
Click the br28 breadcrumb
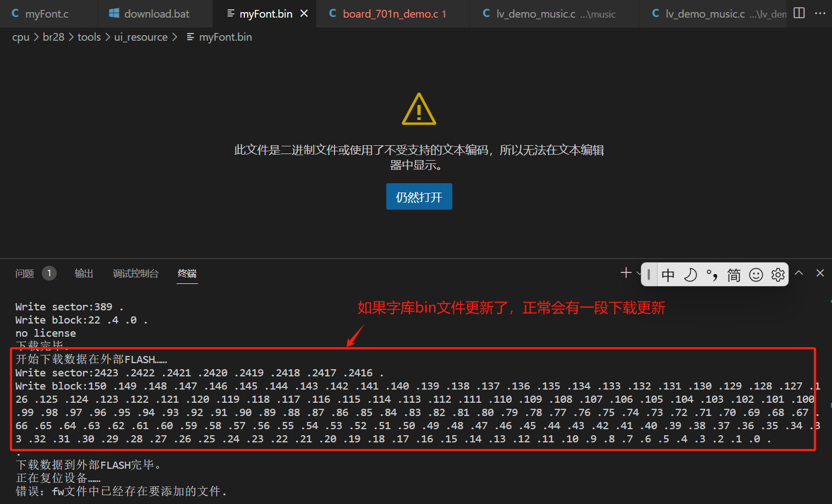pos(53,37)
